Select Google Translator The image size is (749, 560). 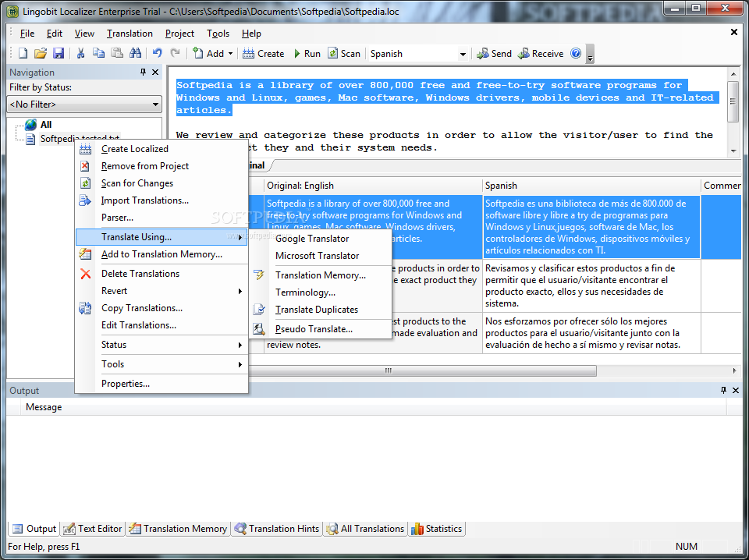pyautogui.click(x=320, y=239)
